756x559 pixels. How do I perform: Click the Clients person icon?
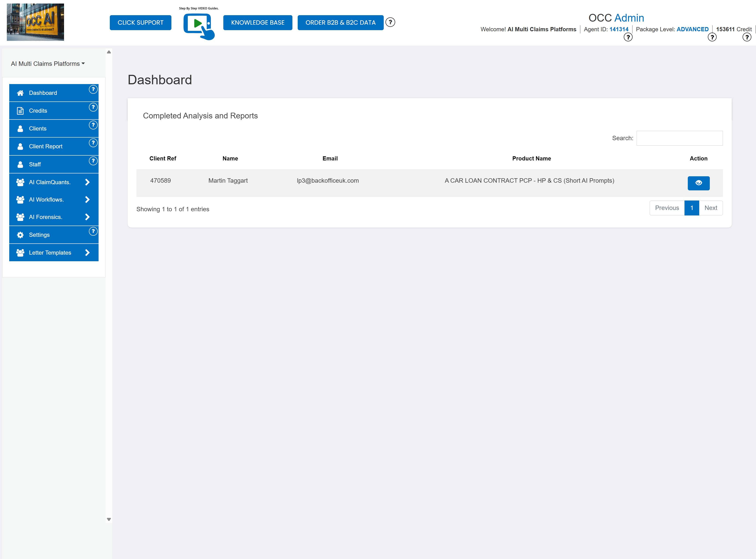click(20, 128)
